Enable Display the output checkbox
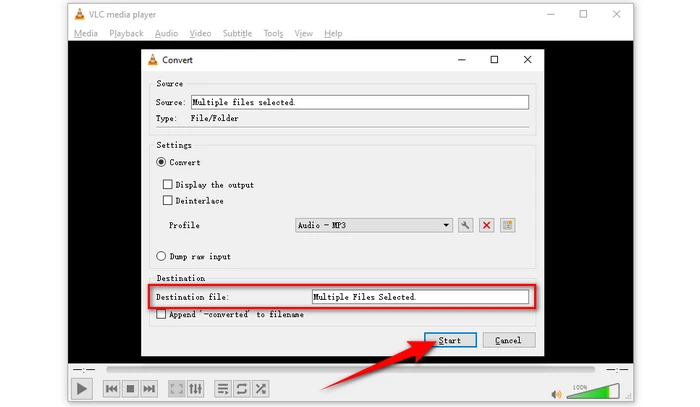Screen dimensions: 700x407 click(168, 185)
